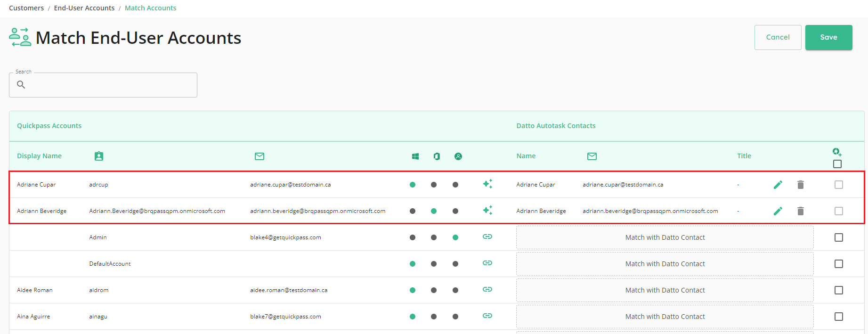Click the auto-match sparkle icon for Adriann Beveridge

coord(487,211)
